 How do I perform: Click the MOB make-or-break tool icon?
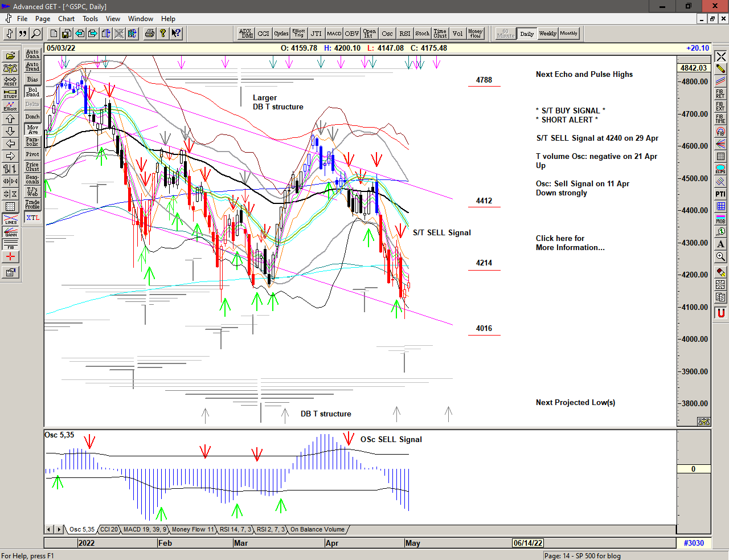[720, 219]
